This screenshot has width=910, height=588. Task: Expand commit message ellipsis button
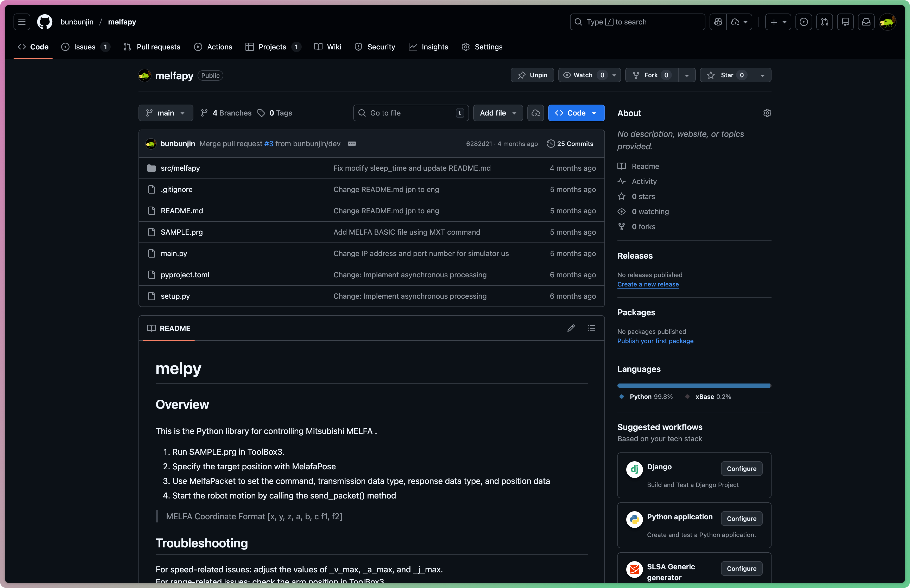click(x=352, y=144)
